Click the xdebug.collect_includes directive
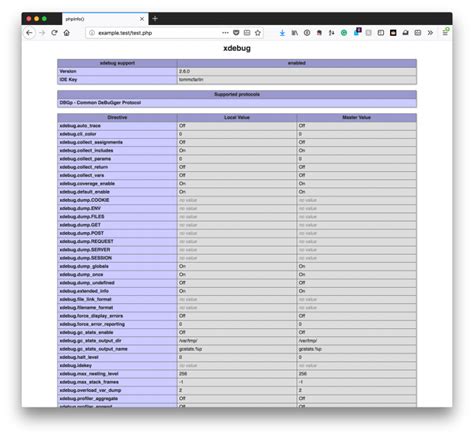The image size is (474, 438). coord(86,151)
